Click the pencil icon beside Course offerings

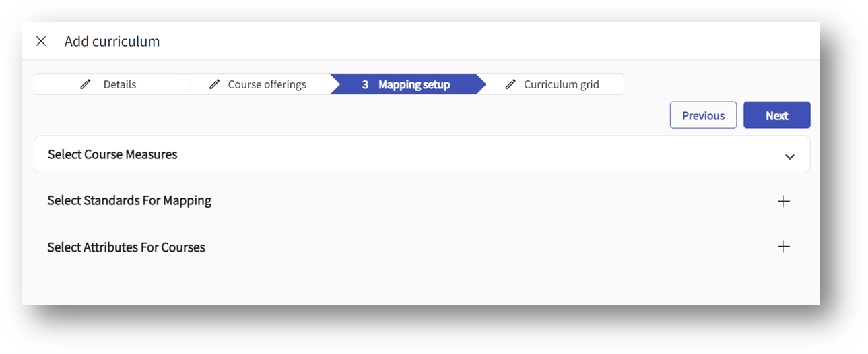(x=214, y=84)
